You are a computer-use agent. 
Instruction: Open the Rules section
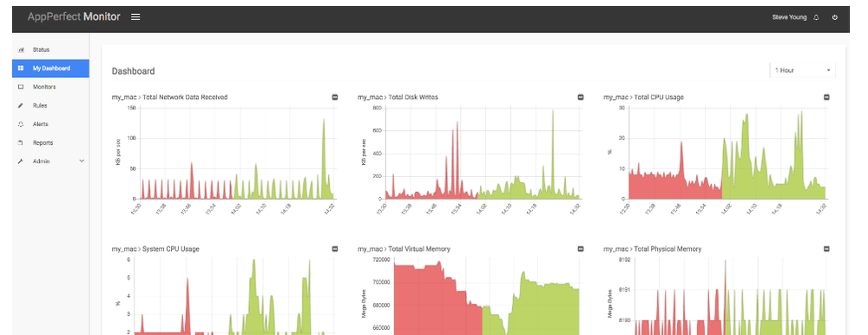tap(50, 106)
